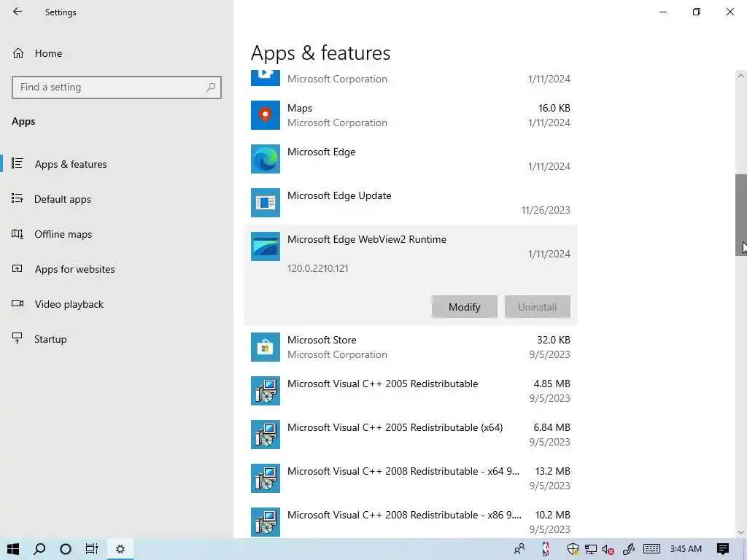Click the Uninstall button for WebView2 Runtime

coord(538,307)
